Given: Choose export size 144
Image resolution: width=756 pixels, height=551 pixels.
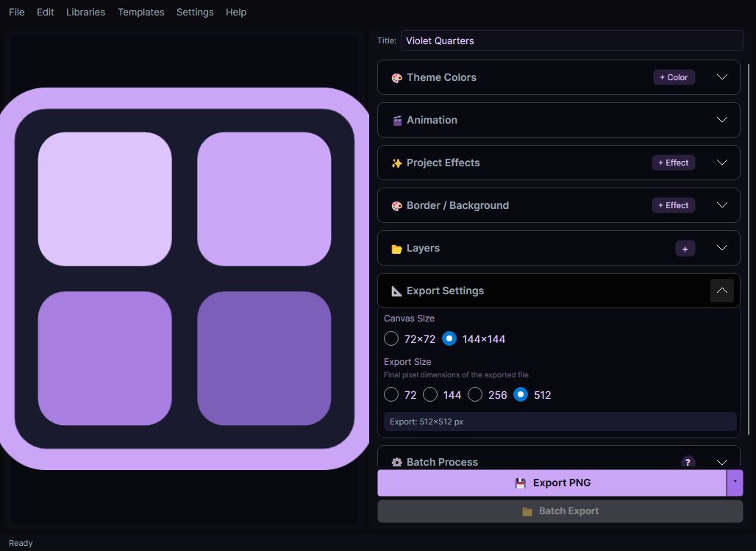Looking at the screenshot, I should (x=430, y=394).
